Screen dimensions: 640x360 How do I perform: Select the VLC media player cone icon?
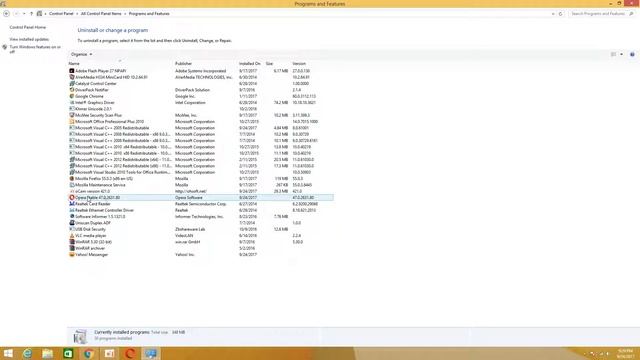coord(72,236)
